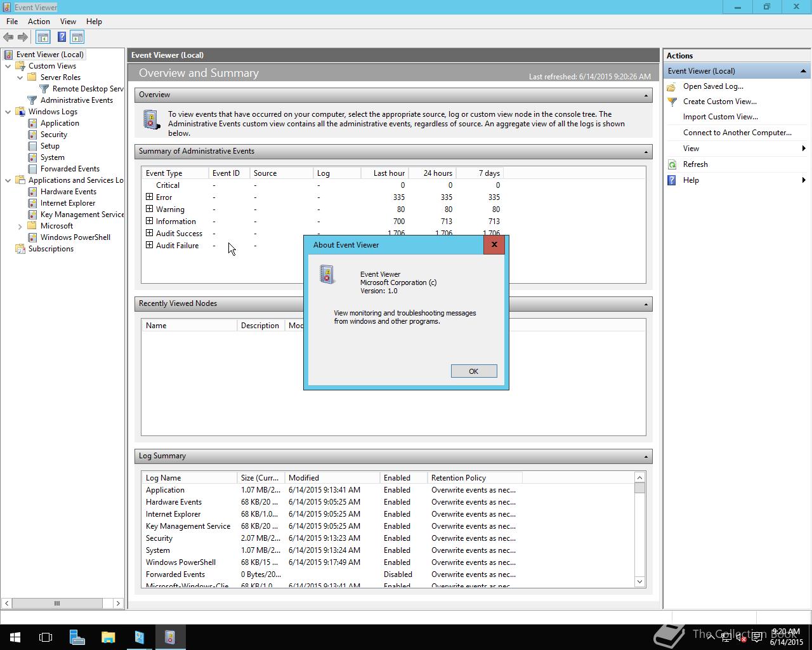
Task: Click the Microsoft folder icon in tree
Action: (x=32, y=226)
